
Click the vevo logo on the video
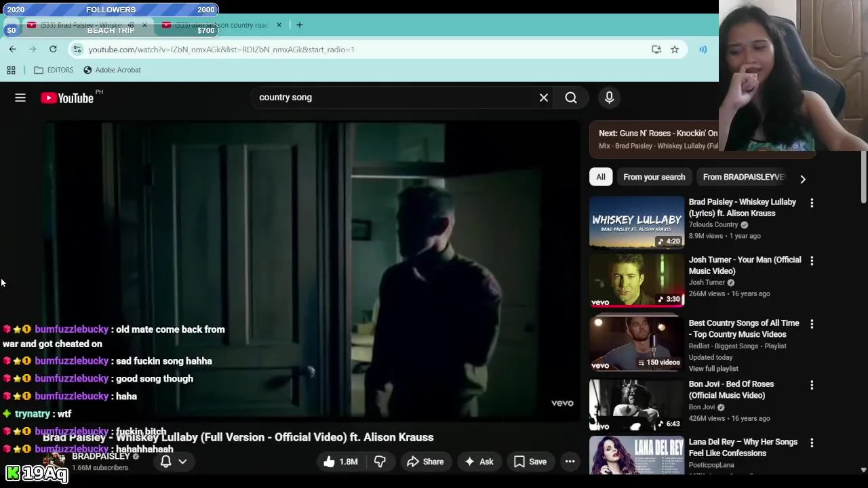562,403
